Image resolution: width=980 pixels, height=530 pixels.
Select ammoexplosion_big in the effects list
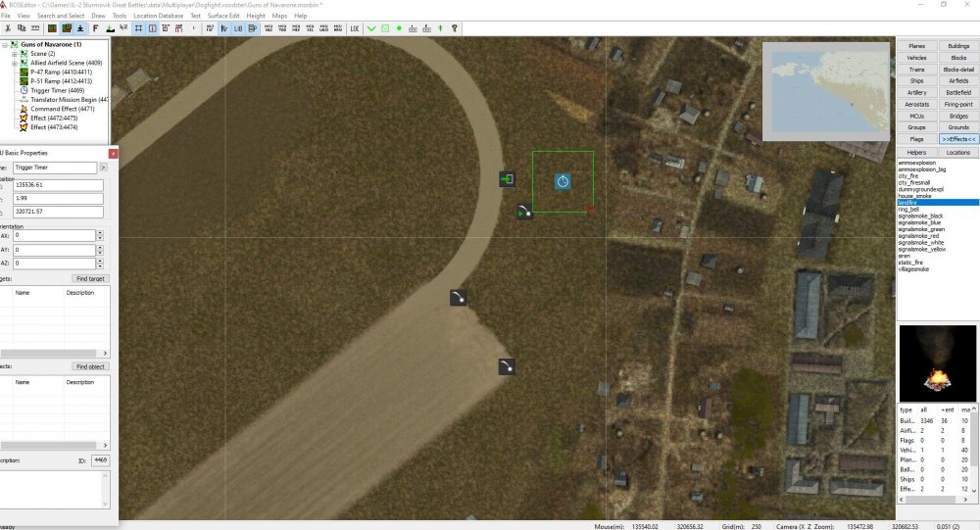click(x=922, y=169)
